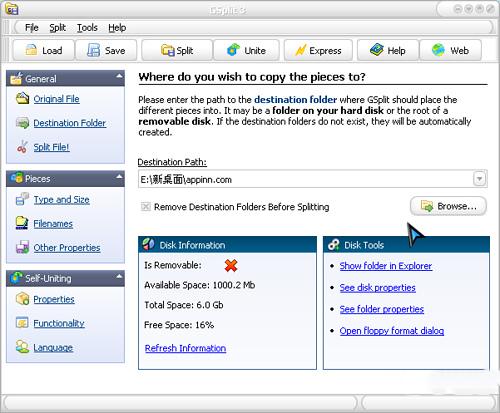Screen dimensions: 500x413
Task: Click the Filenames icon in Pieces panel
Action: click(x=22, y=223)
